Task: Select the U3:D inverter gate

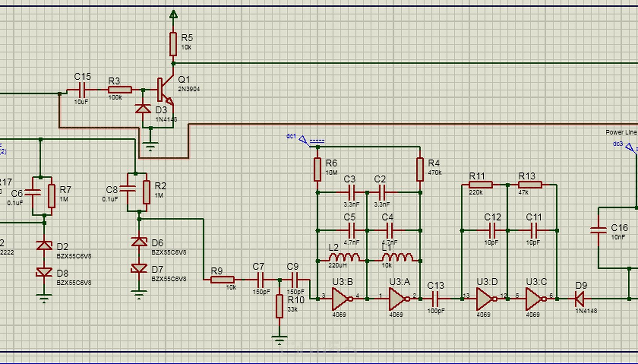Action: (486, 299)
